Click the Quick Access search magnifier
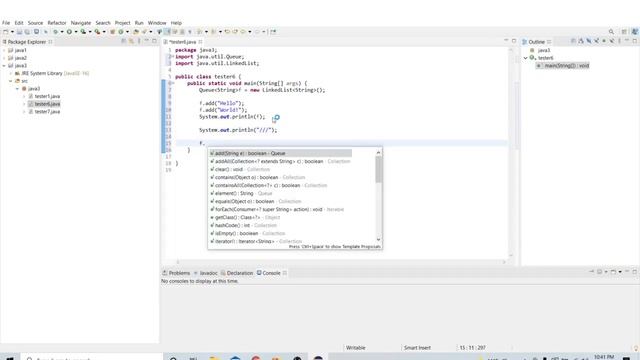 coord(611,32)
